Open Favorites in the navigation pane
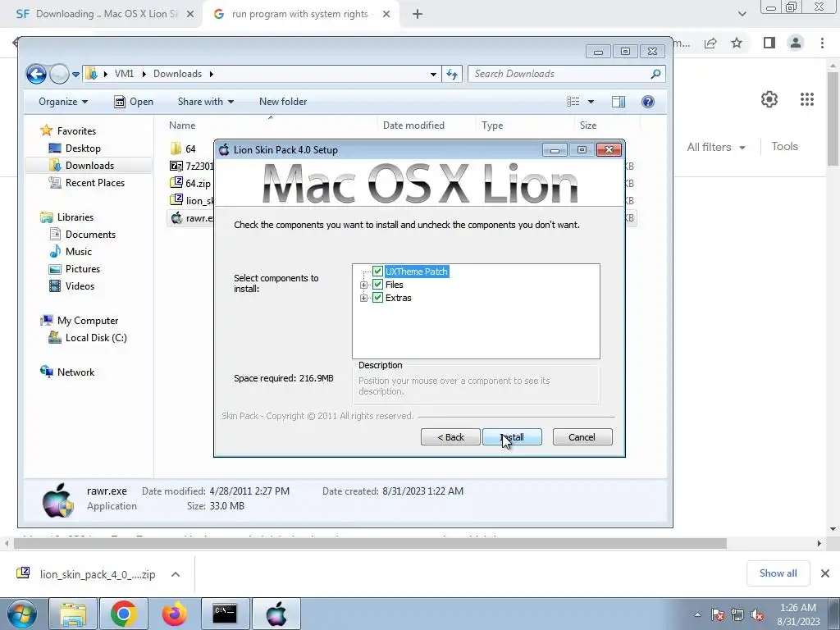This screenshot has width=840, height=630. coord(76,130)
